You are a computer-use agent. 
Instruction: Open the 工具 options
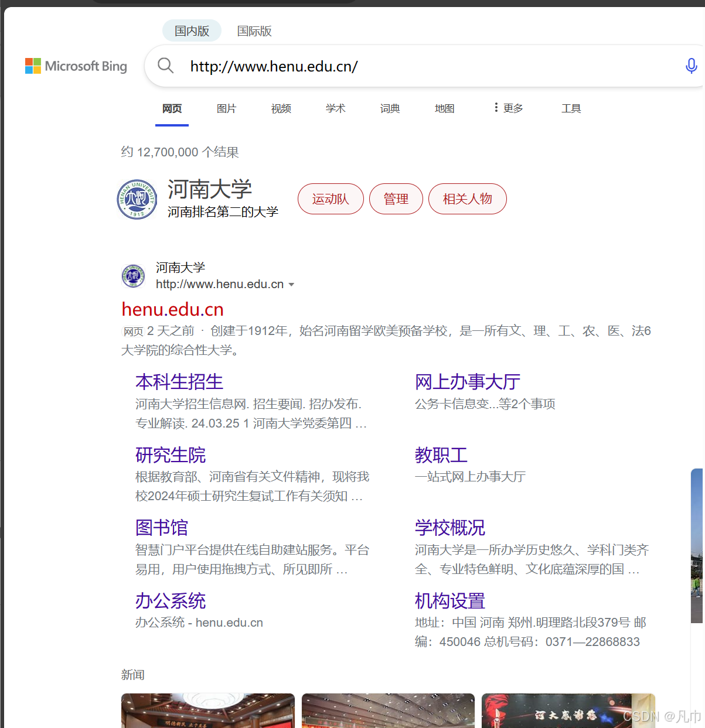coord(571,108)
